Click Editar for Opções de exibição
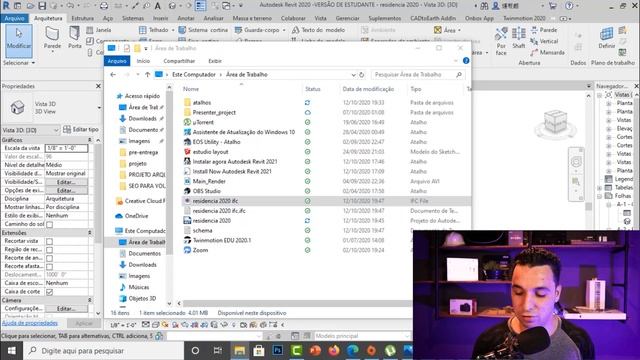The height and width of the screenshot is (360, 640). pos(66,191)
